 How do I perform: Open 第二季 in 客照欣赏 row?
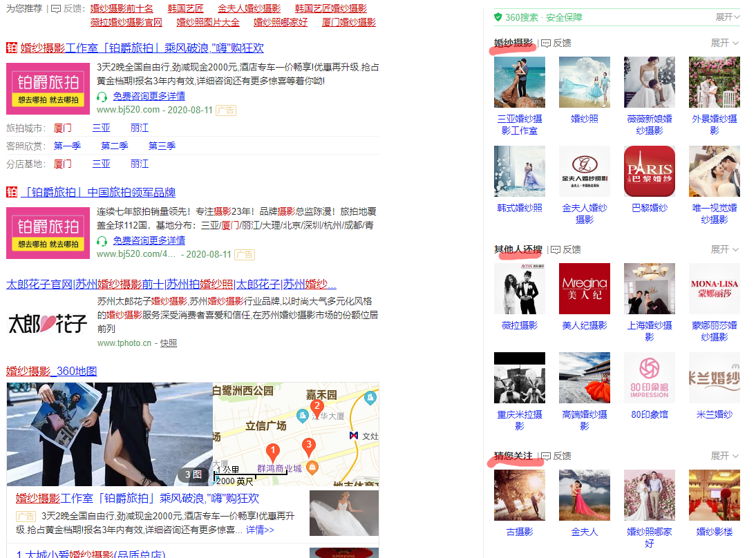[114, 146]
